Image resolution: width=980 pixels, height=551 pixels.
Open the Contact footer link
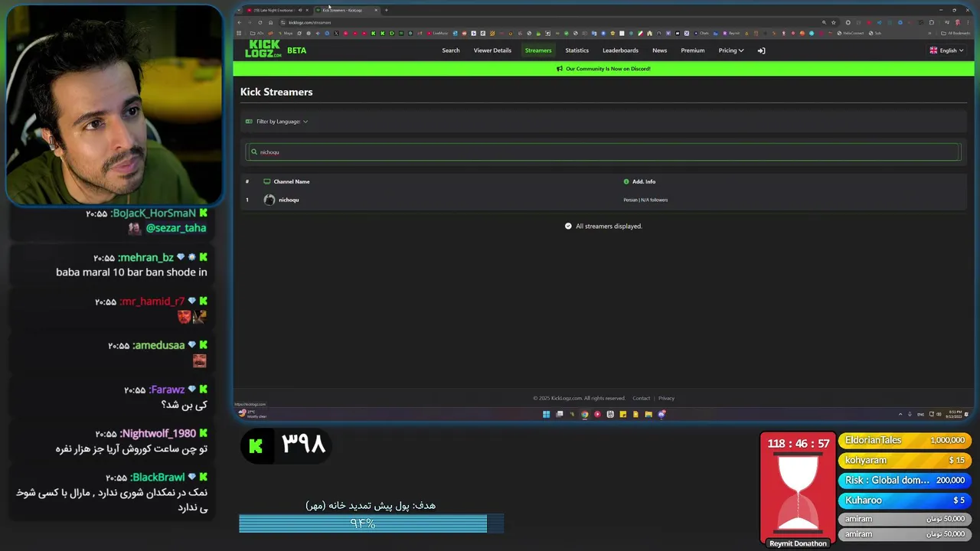[642, 398]
